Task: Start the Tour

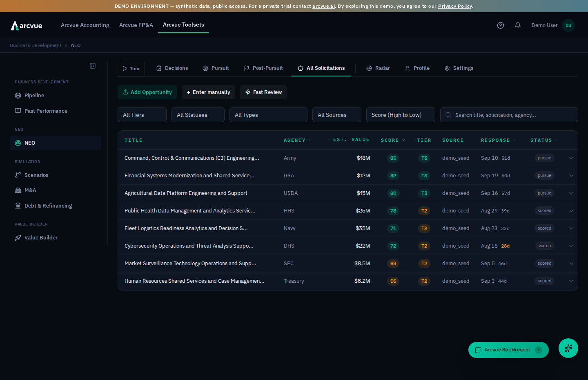Action: click(x=131, y=69)
